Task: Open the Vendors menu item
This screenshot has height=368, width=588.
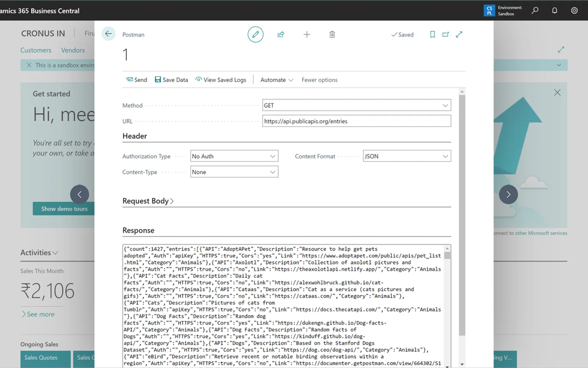Action: coord(73,50)
